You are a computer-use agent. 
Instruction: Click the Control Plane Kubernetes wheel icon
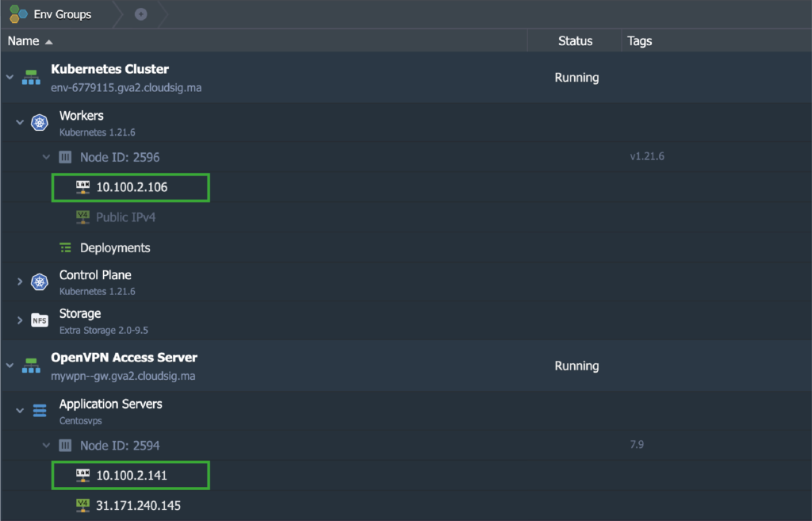point(40,282)
